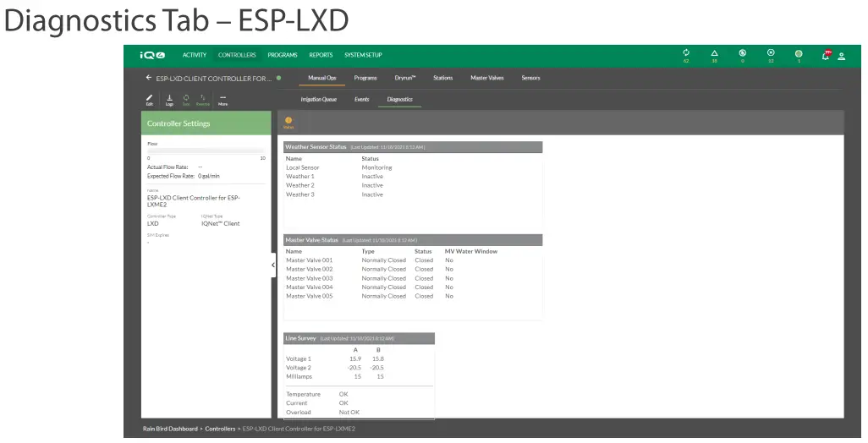
Task: Click the Master Valve Status header
Action: pyautogui.click(x=413, y=240)
